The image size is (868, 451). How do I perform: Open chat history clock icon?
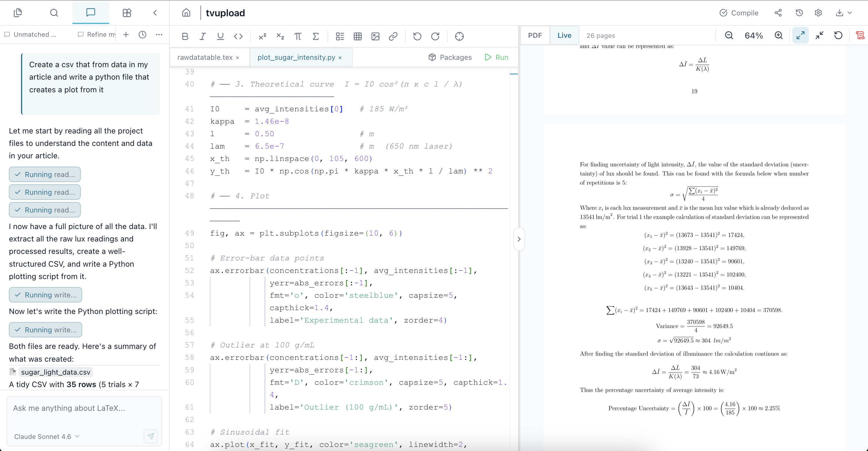142,34
